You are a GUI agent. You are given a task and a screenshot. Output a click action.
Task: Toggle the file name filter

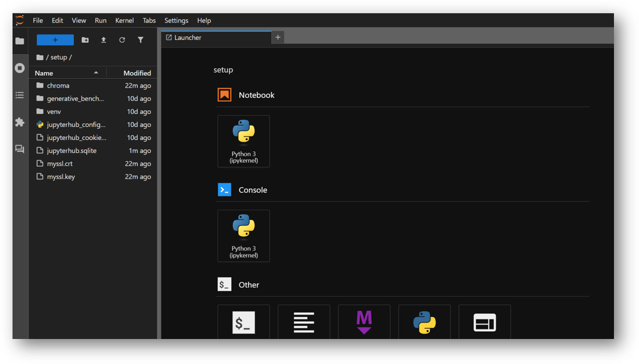tap(140, 39)
